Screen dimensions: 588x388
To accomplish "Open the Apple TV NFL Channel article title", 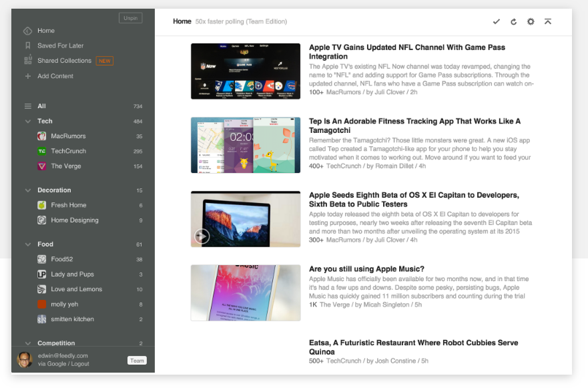I will [407, 52].
